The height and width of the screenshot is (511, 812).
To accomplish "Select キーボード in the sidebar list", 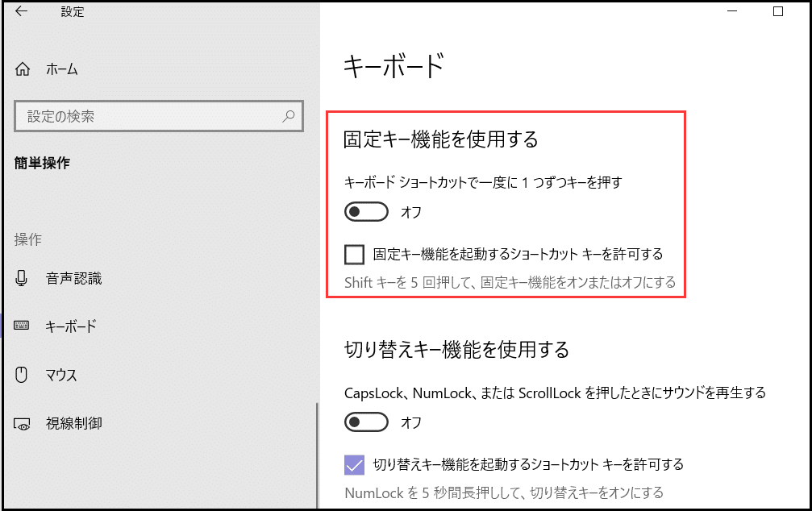I will point(73,326).
